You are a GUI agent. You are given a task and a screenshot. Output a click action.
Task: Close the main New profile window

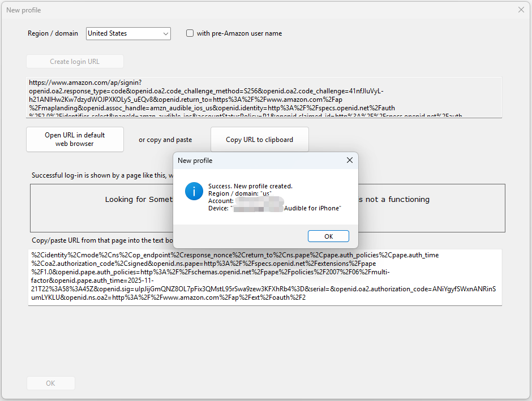[521, 10]
